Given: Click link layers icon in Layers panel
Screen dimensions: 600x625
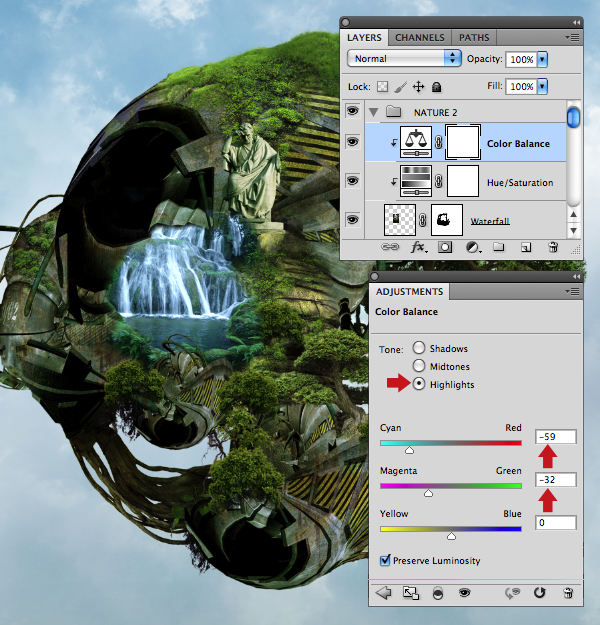Looking at the screenshot, I should point(390,247).
